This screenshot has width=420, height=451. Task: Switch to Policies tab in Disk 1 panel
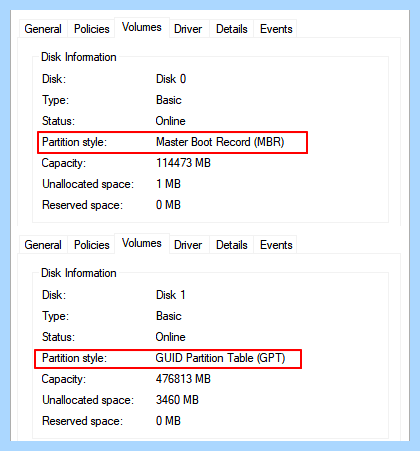92,245
